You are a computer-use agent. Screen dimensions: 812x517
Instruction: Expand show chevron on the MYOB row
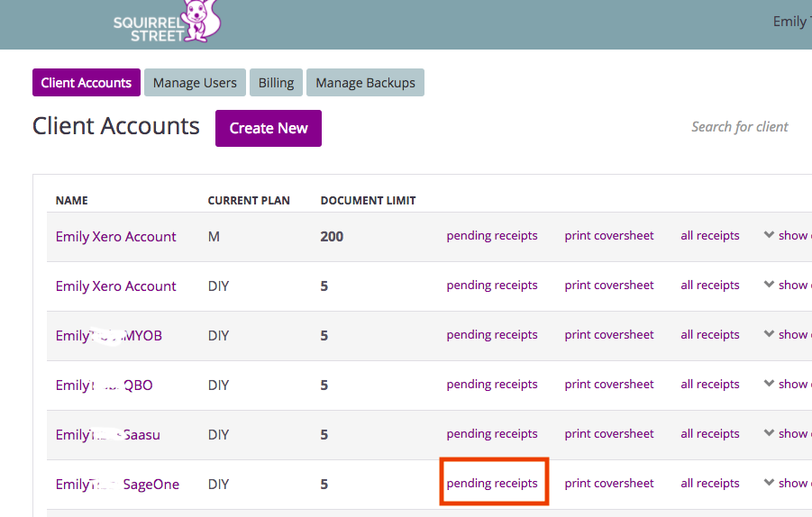769,334
